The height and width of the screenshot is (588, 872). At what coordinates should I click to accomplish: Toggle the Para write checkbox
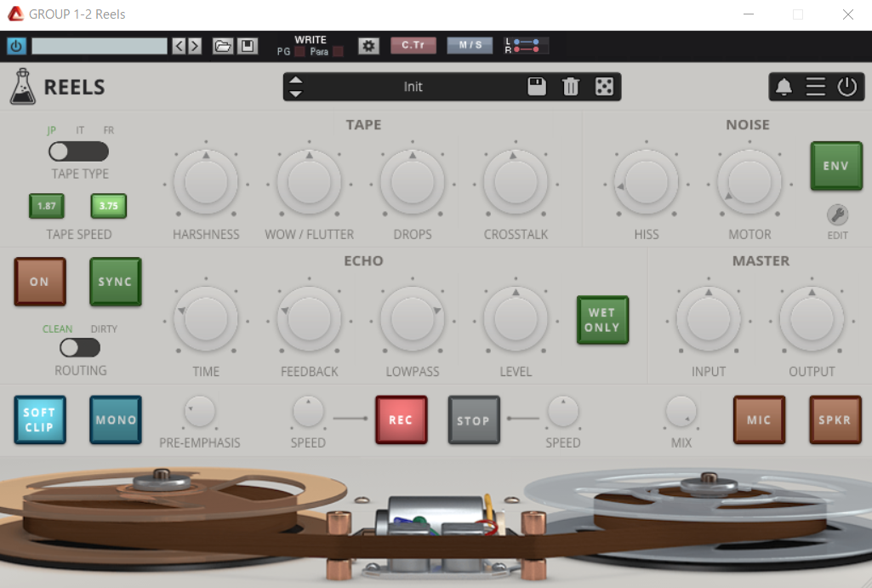click(338, 52)
